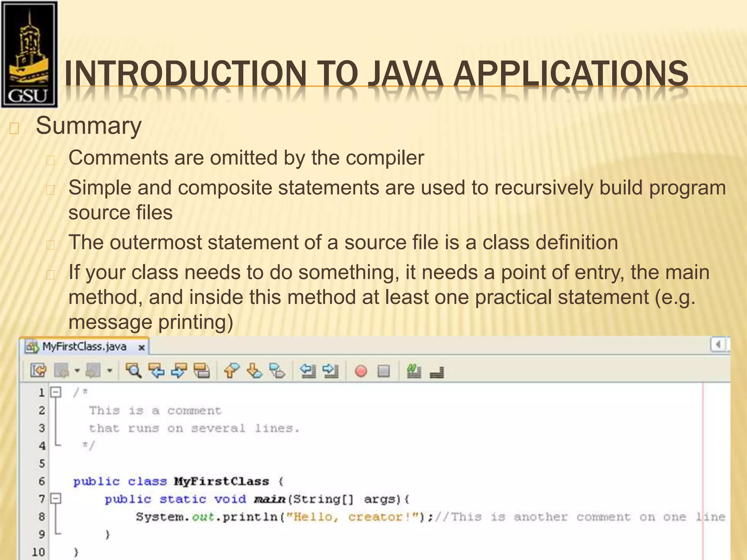
Task: Click 'that runs on several lines.' comment
Action: click(x=194, y=428)
